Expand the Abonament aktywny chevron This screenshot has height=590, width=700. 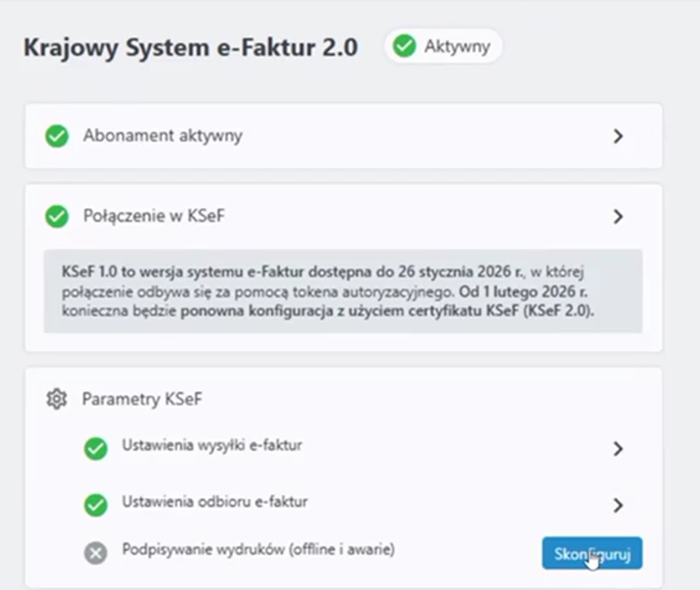[619, 136]
